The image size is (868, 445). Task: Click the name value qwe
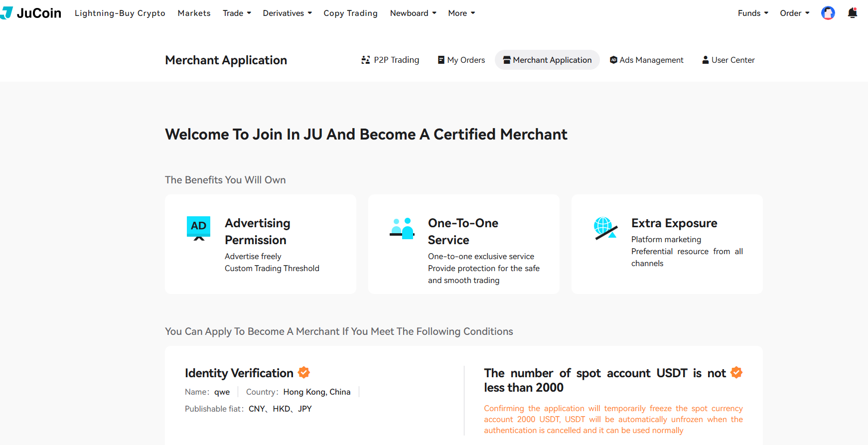[222, 392]
